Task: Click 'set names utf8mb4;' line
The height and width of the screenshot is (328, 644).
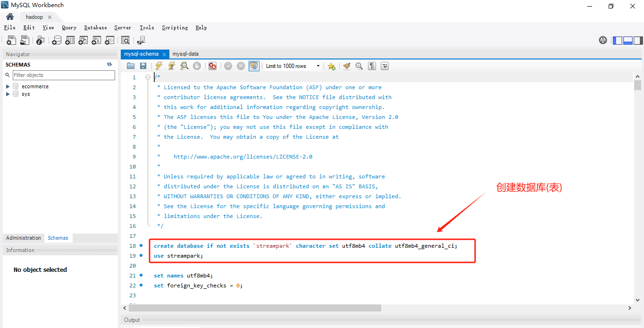Action: click(x=184, y=276)
